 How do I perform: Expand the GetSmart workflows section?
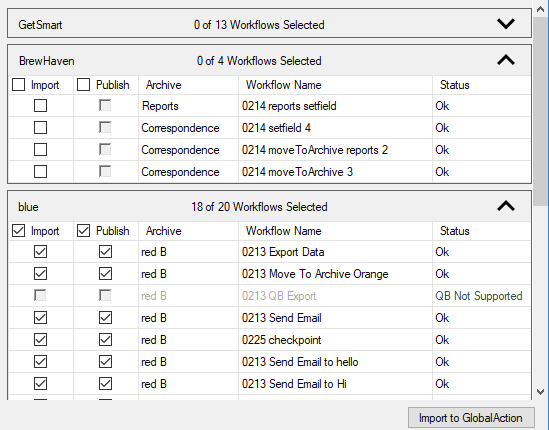click(506, 24)
